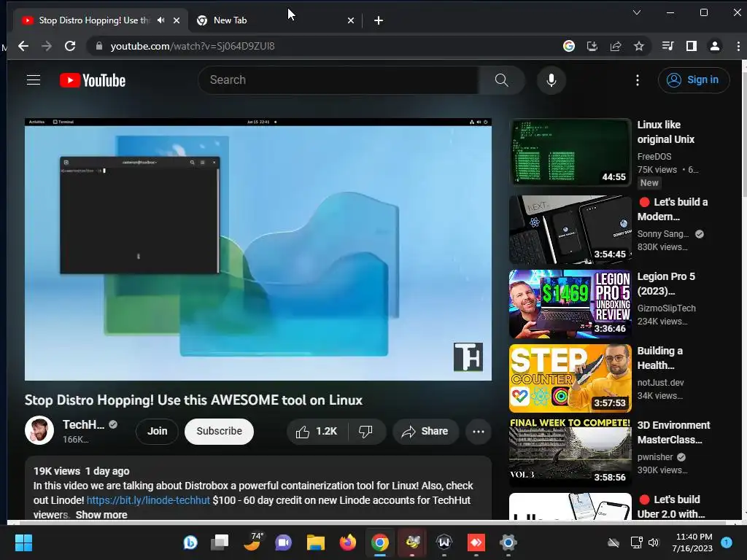Expand description with Show more
Screen dimensions: 747x560
coord(101,515)
